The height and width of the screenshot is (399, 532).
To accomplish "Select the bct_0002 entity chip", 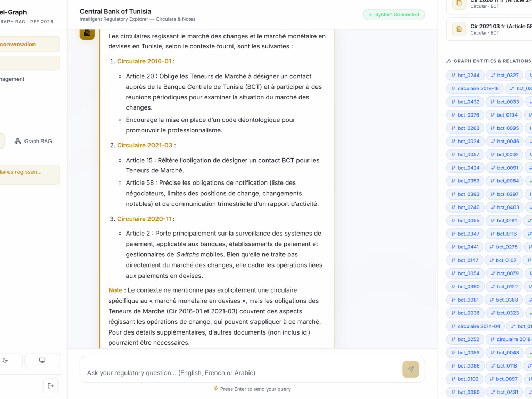I will pos(504,155).
